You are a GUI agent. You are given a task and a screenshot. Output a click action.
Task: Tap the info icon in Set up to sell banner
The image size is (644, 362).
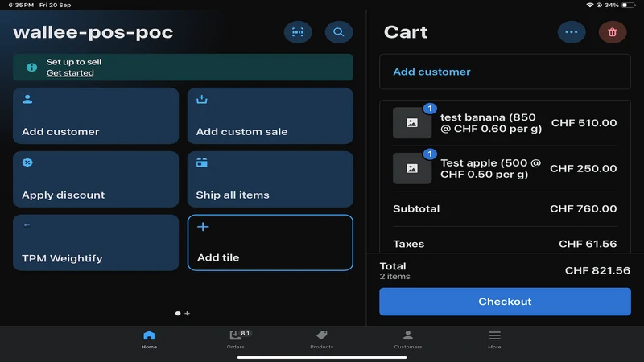(x=31, y=68)
